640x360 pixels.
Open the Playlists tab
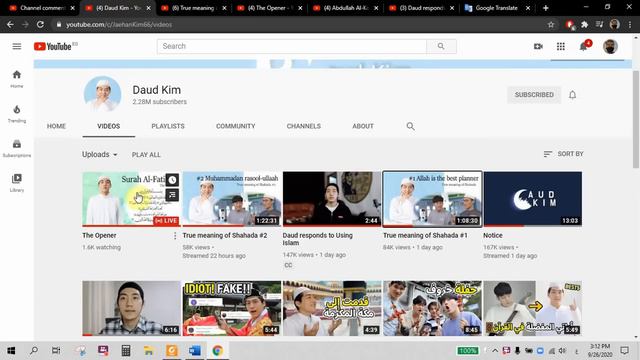tap(168, 126)
